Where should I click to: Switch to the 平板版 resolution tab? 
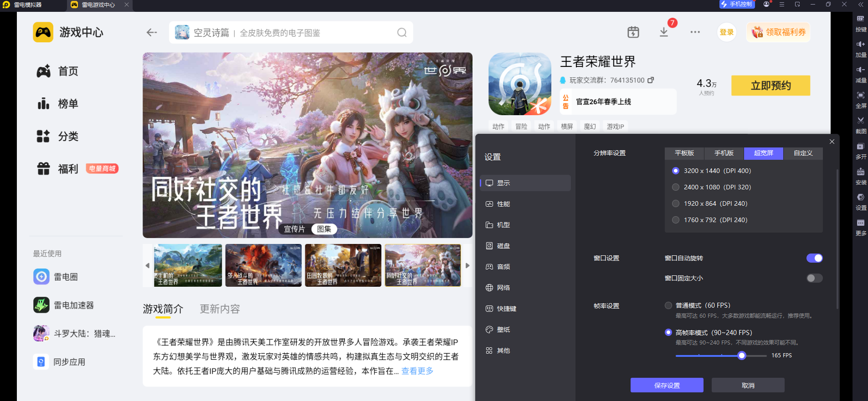pyautogui.click(x=684, y=153)
